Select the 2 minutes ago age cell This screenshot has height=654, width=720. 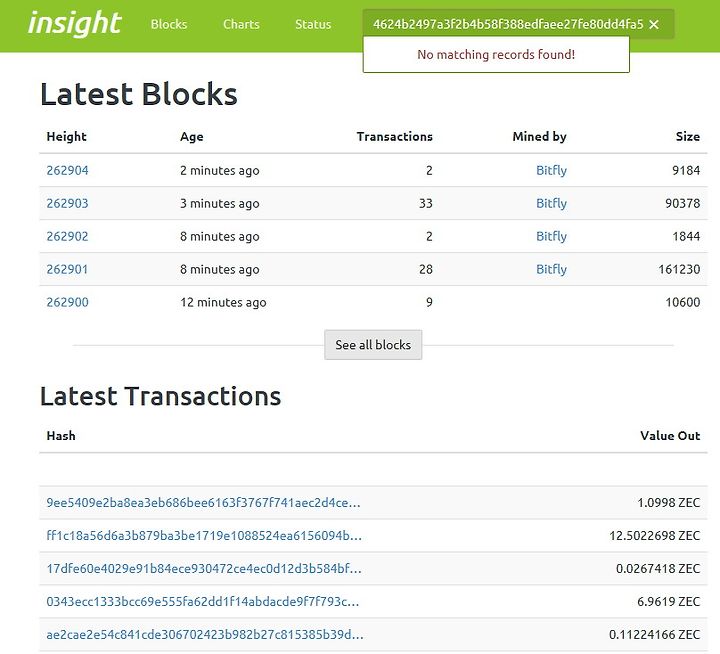[219, 170]
